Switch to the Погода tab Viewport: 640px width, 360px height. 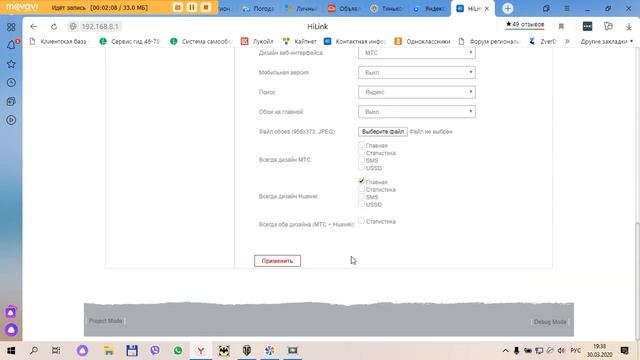point(258,9)
